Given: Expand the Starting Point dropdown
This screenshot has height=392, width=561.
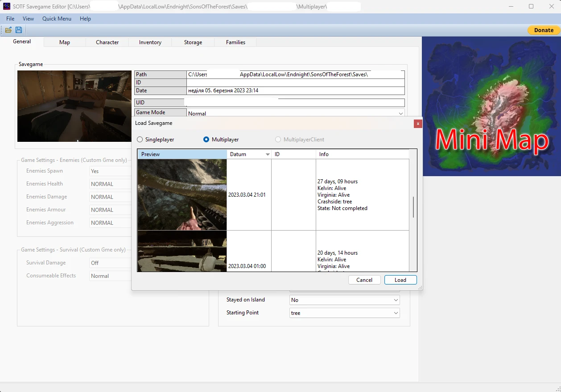Looking at the screenshot, I should coord(344,313).
